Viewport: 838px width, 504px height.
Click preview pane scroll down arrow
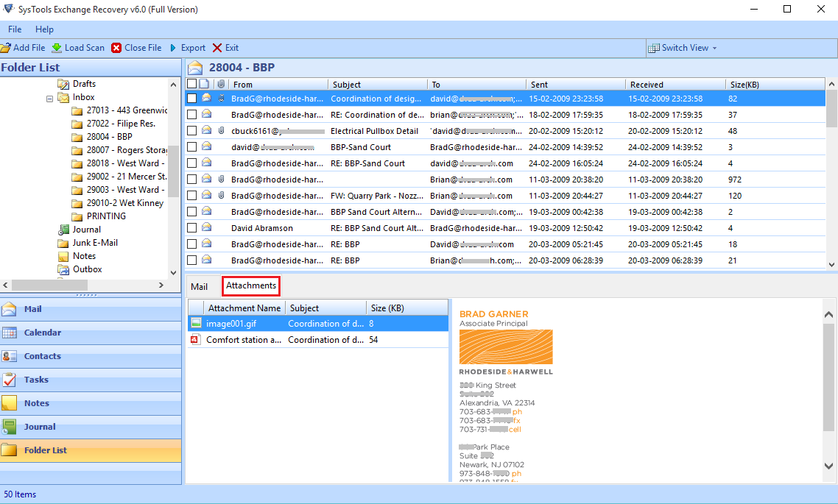coord(828,466)
